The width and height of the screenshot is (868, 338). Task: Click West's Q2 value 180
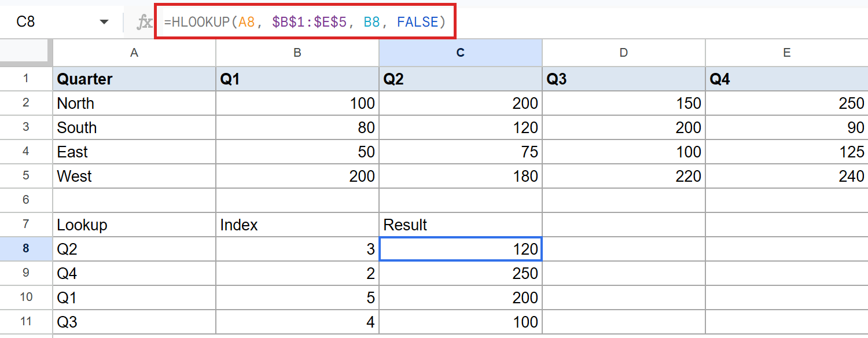pyautogui.click(x=461, y=176)
